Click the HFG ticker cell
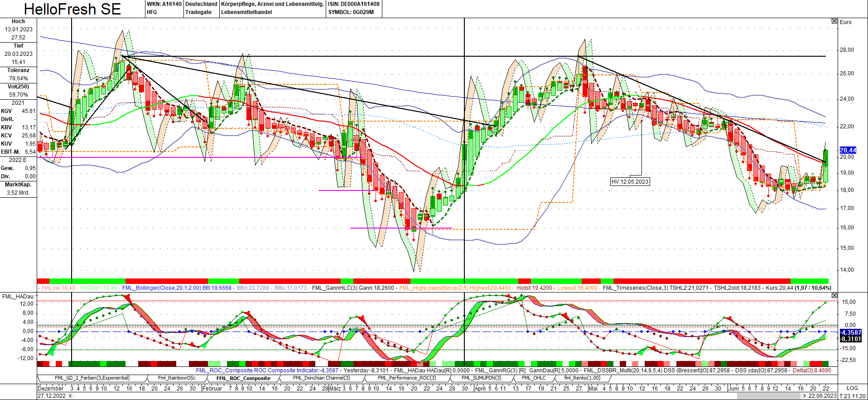 (152, 12)
